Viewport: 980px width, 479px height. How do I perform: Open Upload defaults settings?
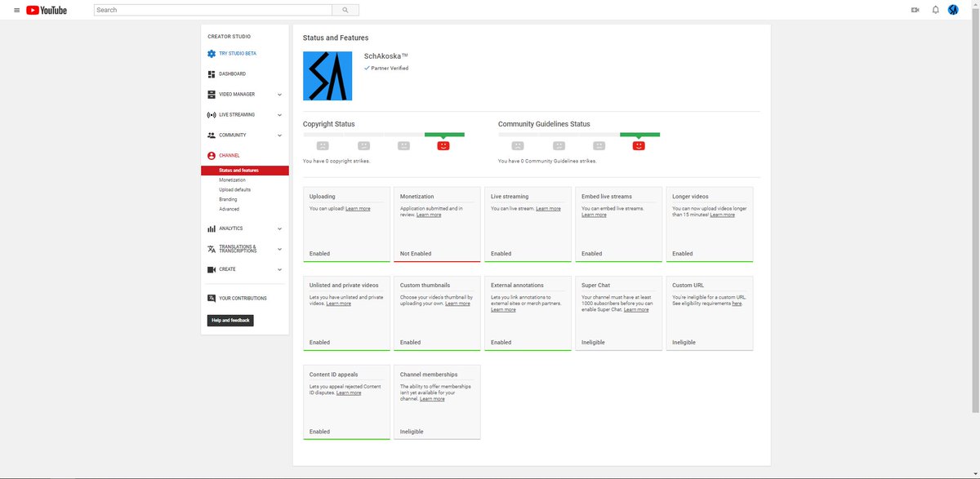pos(234,189)
